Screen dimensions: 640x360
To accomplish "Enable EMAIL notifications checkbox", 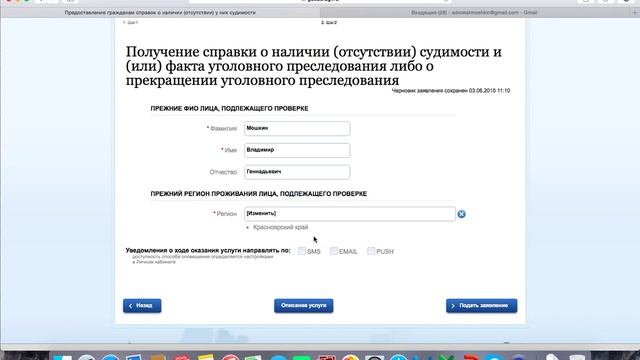I will pyautogui.click(x=333, y=251).
